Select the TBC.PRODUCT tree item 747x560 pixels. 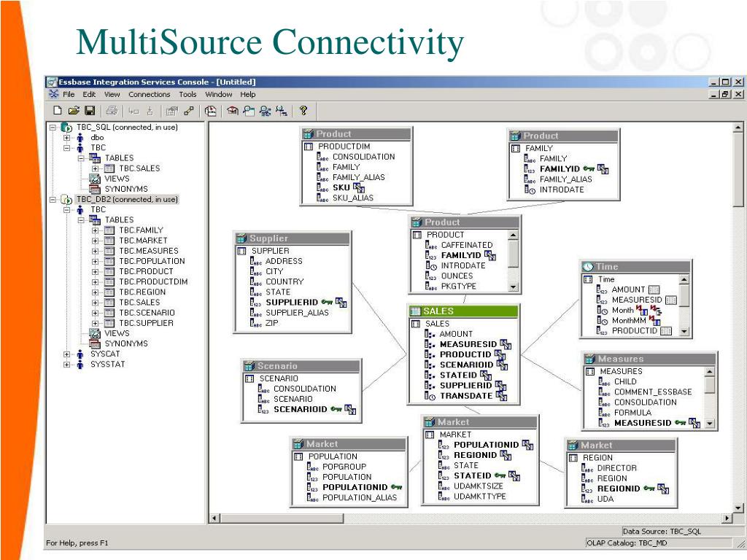click(146, 271)
